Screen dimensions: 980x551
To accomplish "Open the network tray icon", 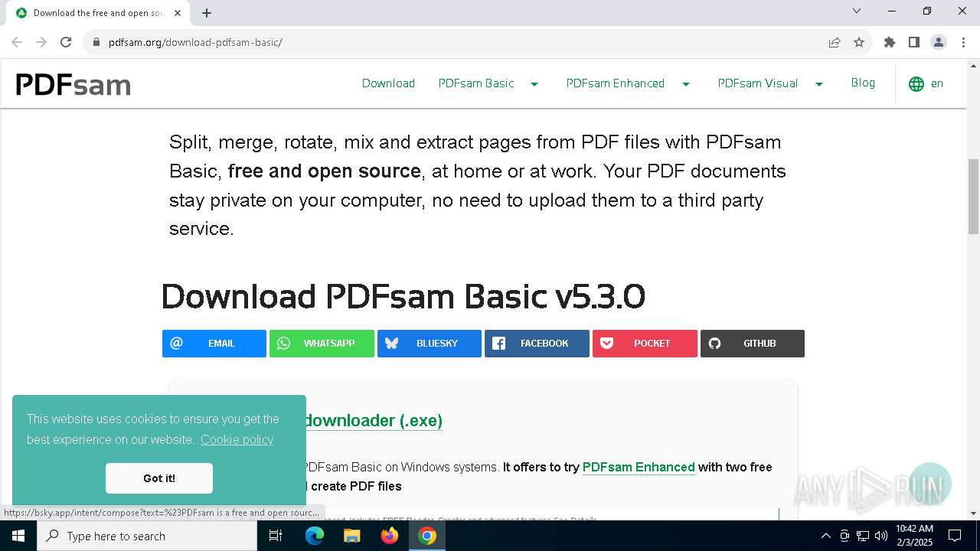I will (x=863, y=536).
